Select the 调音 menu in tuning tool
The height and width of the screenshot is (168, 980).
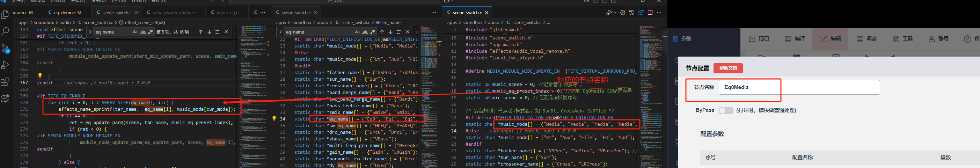point(866,39)
